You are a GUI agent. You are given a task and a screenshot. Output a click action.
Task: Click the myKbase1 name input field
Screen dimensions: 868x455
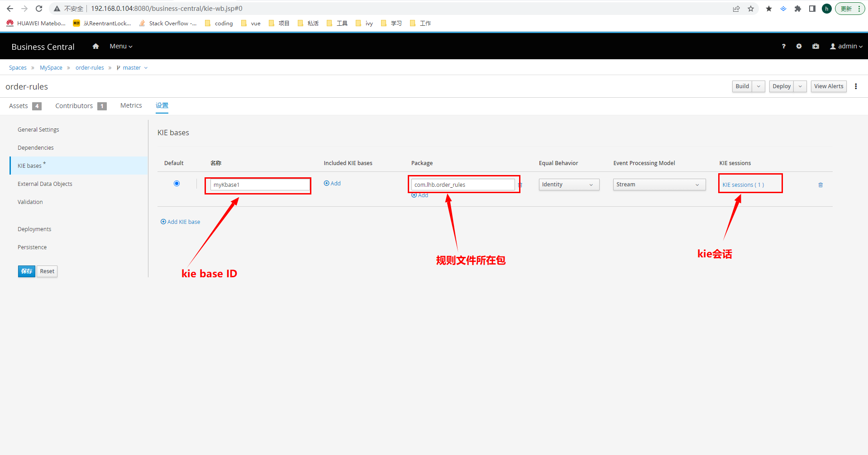click(259, 185)
